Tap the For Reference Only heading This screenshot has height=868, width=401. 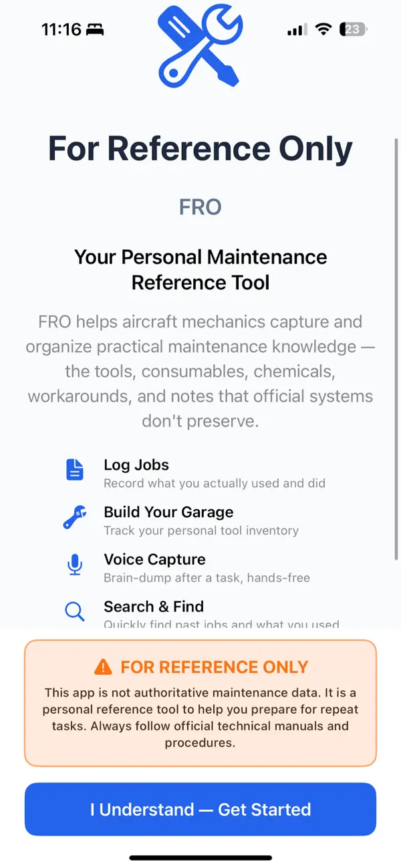[200, 148]
